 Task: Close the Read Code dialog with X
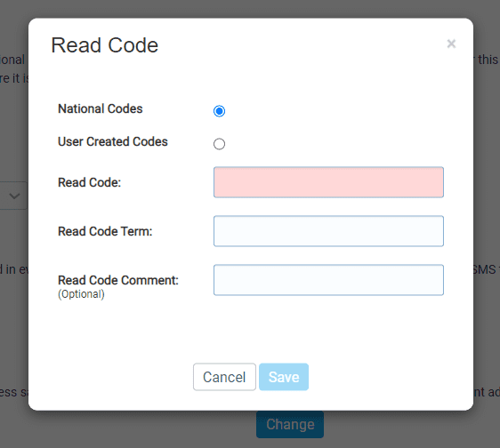[451, 44]
